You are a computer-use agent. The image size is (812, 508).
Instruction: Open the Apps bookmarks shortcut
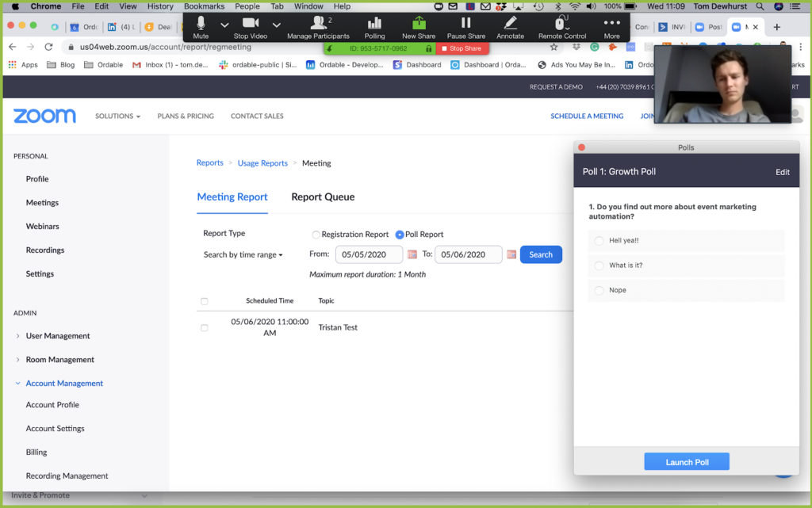click(x=23, y=65)
